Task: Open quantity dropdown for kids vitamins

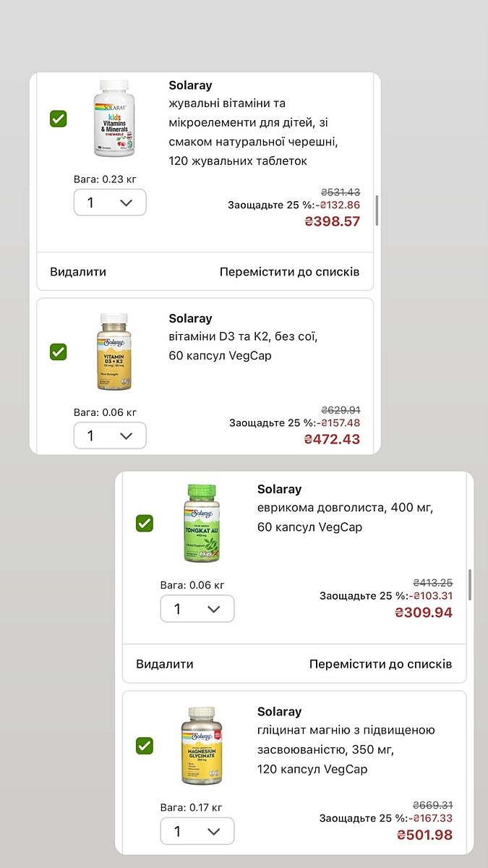Action: point(110,203)
